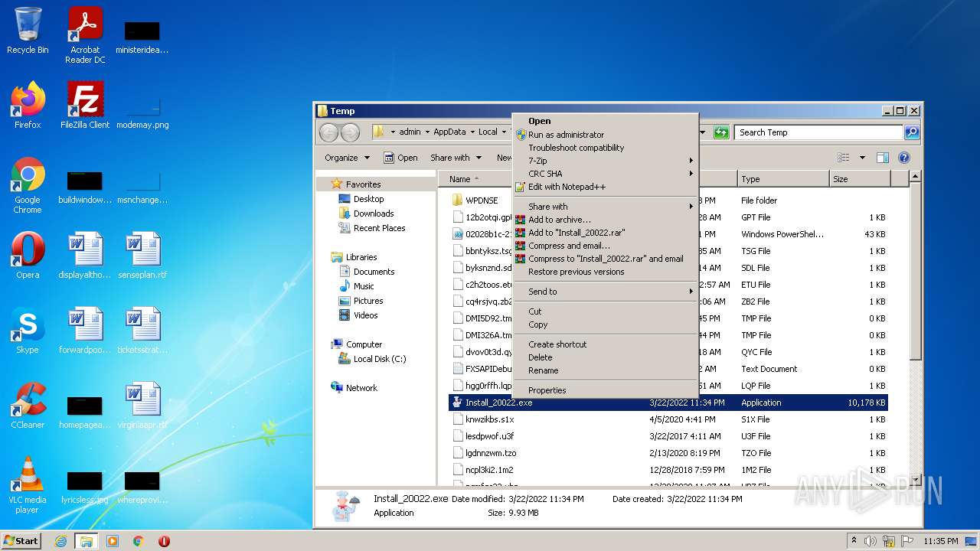980x551 pixels.
Task: Open Skype desktop shortcut
Action: 28,331
